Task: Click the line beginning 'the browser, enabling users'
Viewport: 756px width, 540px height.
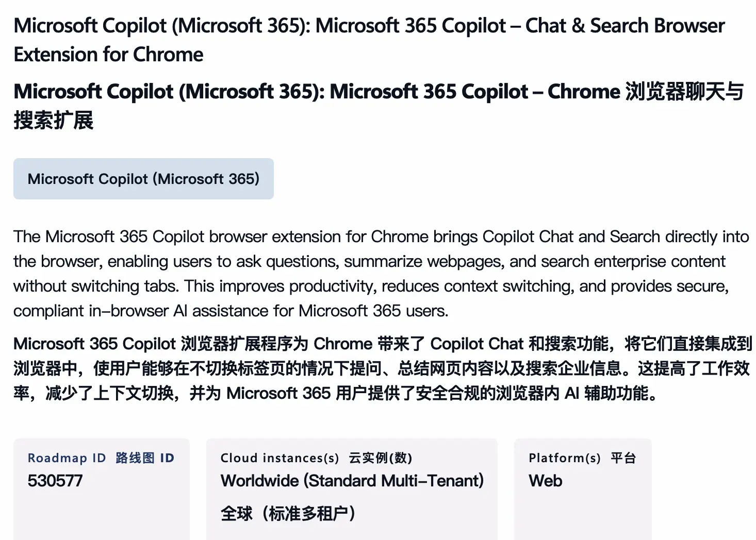Action: click(369, 261)
